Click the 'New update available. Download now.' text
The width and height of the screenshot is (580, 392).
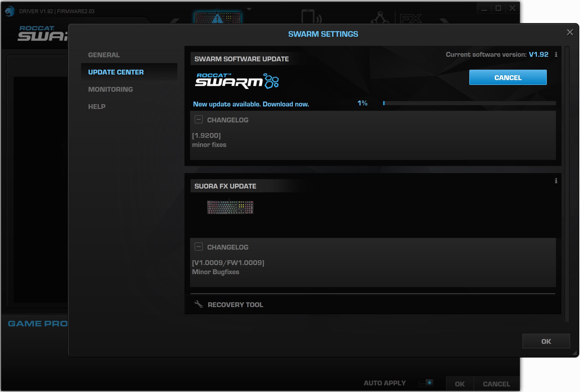coord(251,104)
